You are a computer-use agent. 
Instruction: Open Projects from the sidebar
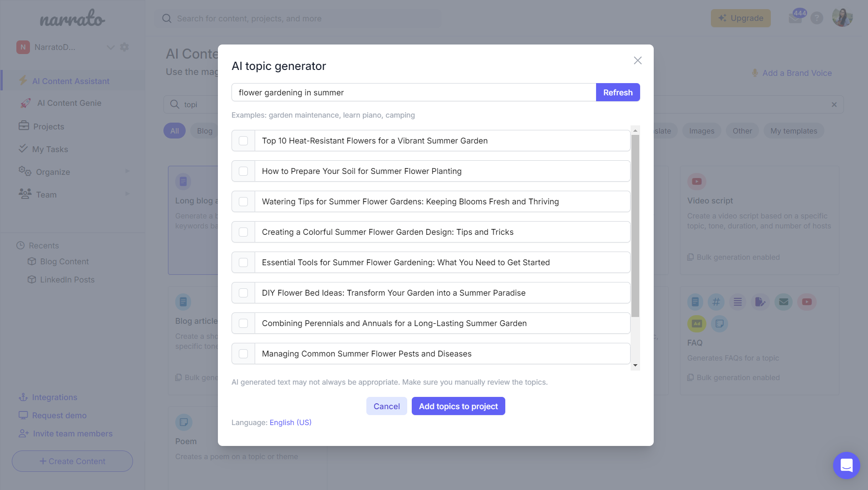pos(49,126)
